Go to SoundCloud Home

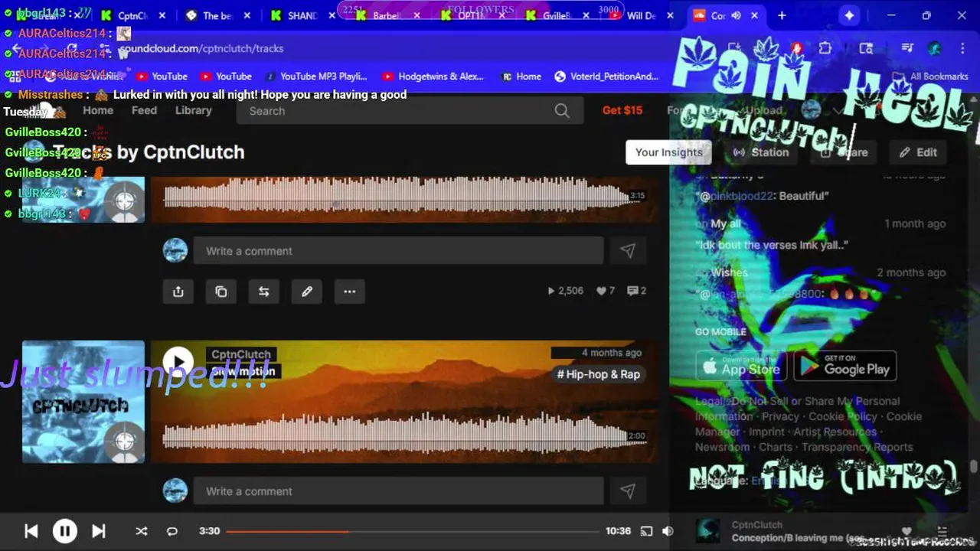[98, 110]
